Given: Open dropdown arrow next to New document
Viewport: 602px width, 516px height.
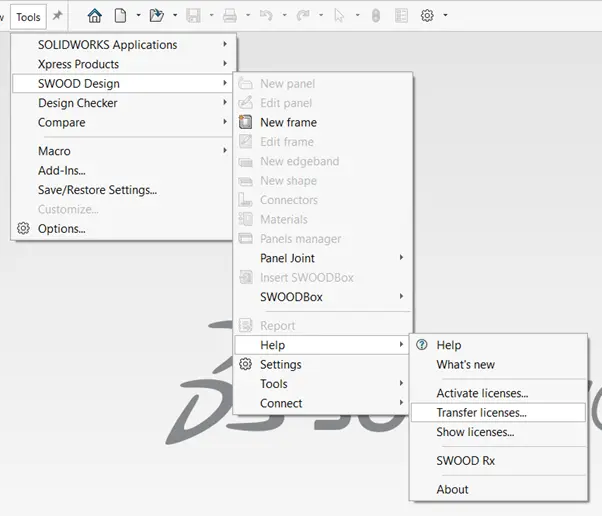Looking at the screenshot, I should (x=139, y=15).
